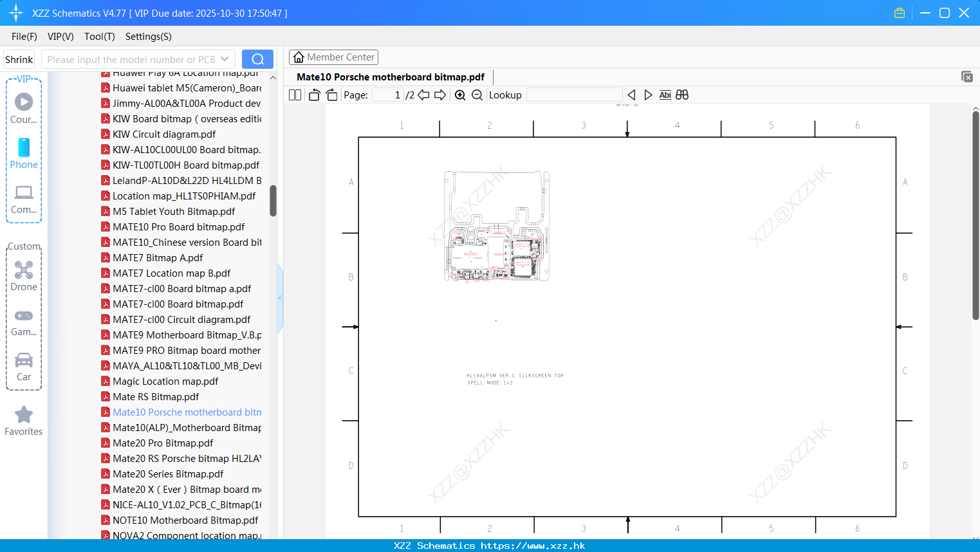Open the Courses category in sidebar

click(24, 109)
